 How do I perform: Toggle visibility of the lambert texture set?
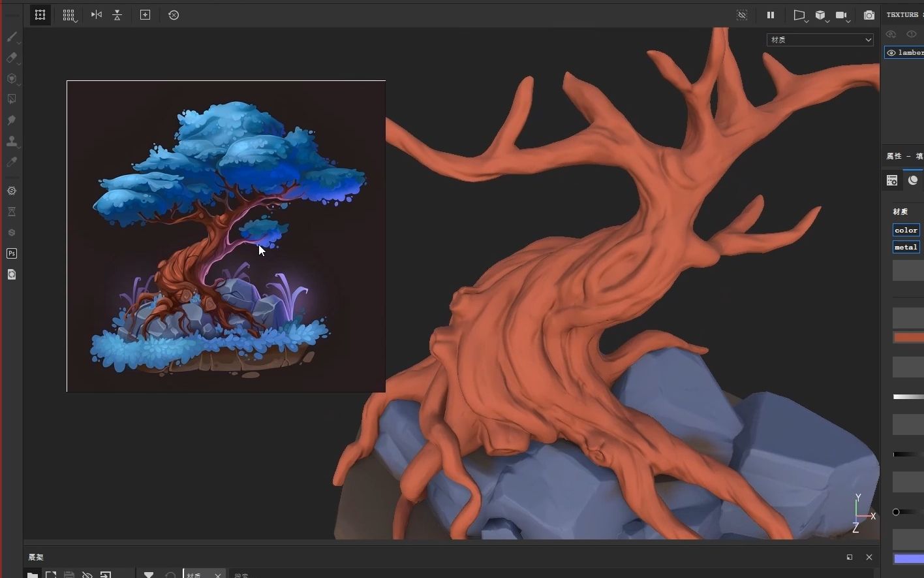tap(891, 53)
